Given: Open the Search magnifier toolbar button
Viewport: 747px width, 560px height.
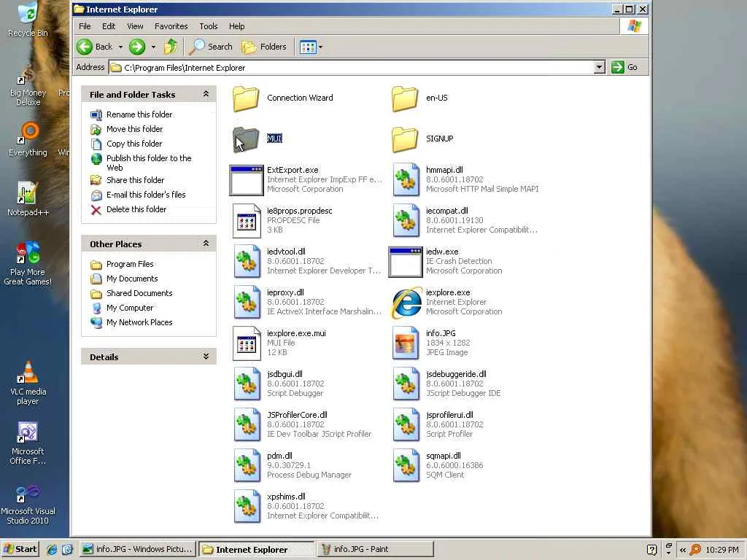Looking at the screenshot, I should pyautogui.click(x=211, y=47).
